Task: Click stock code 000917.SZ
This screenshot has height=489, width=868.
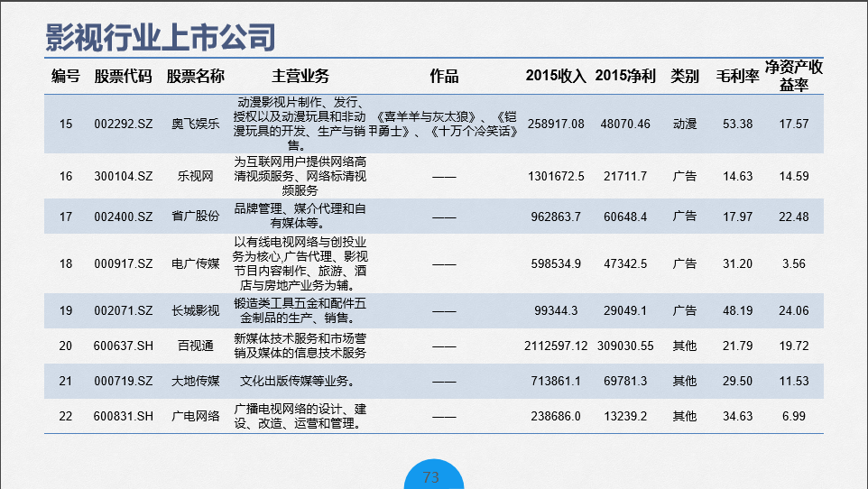Action: pos(123,263)
